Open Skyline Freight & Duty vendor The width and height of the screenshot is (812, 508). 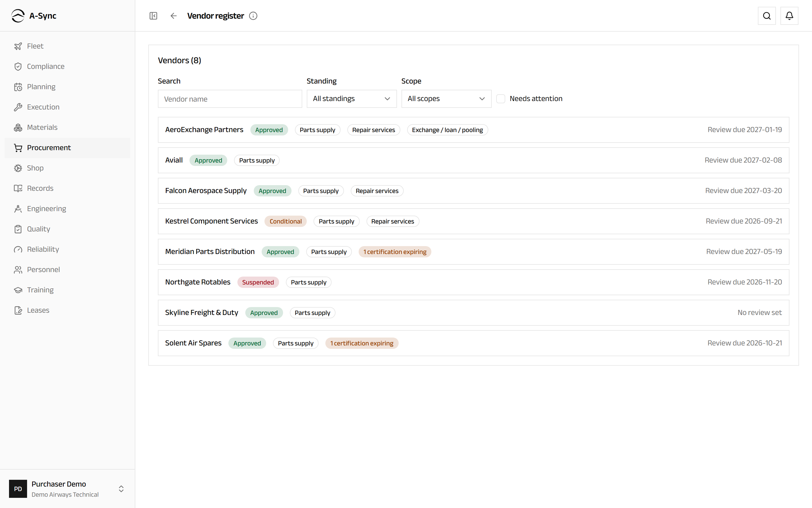click(473, 313)
